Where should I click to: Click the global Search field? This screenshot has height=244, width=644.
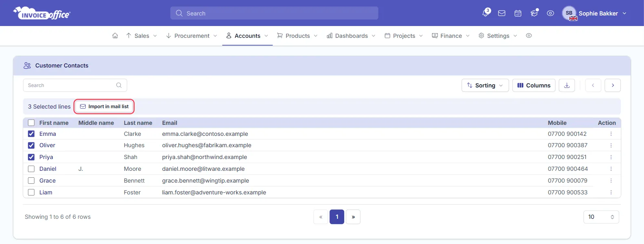pos(274,13)
